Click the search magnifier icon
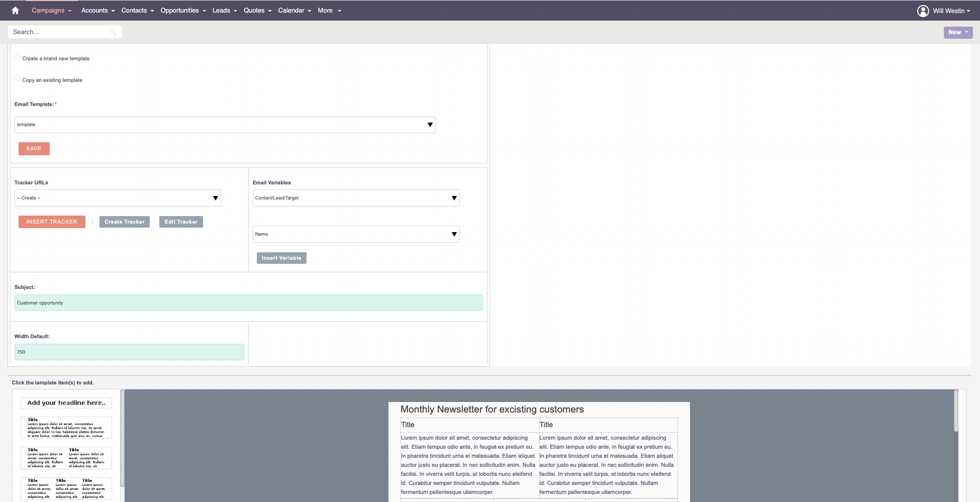980x502 pixels. (x=113, y=32)
